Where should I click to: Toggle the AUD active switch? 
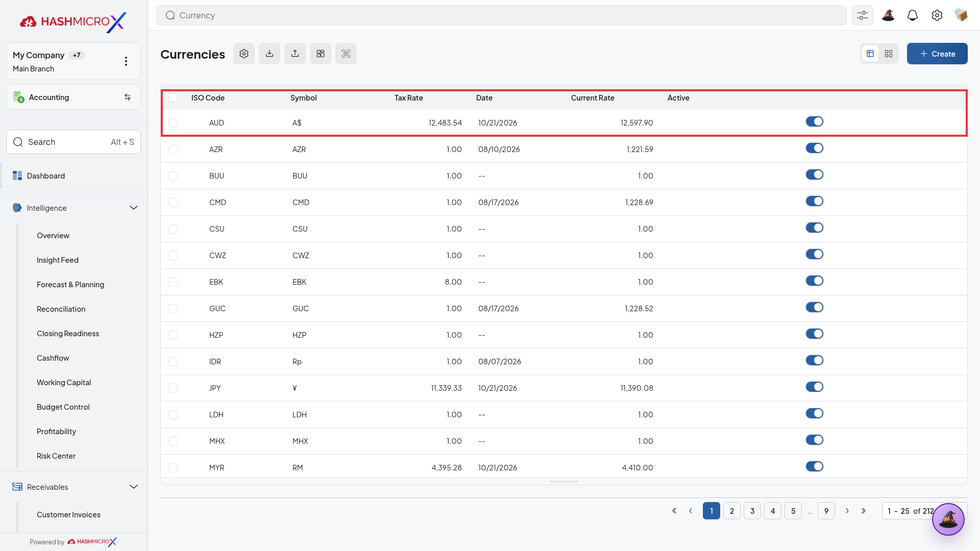coord(815,121)
